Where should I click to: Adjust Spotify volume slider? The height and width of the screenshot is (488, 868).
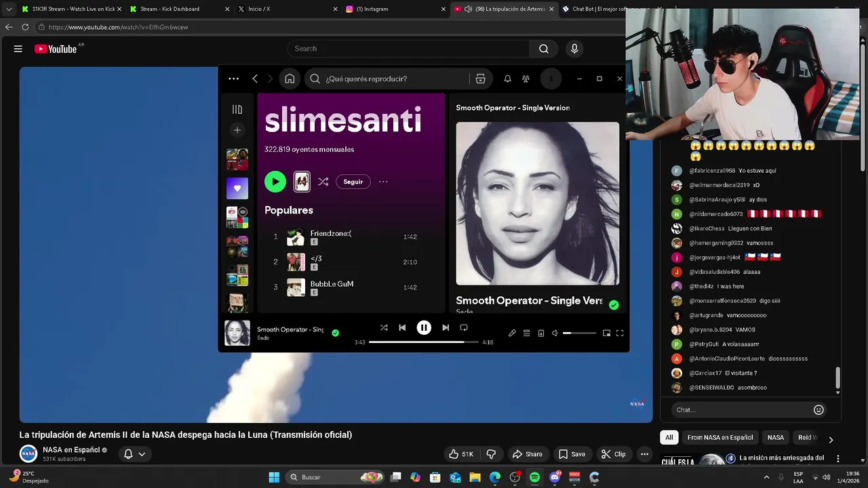579,333
